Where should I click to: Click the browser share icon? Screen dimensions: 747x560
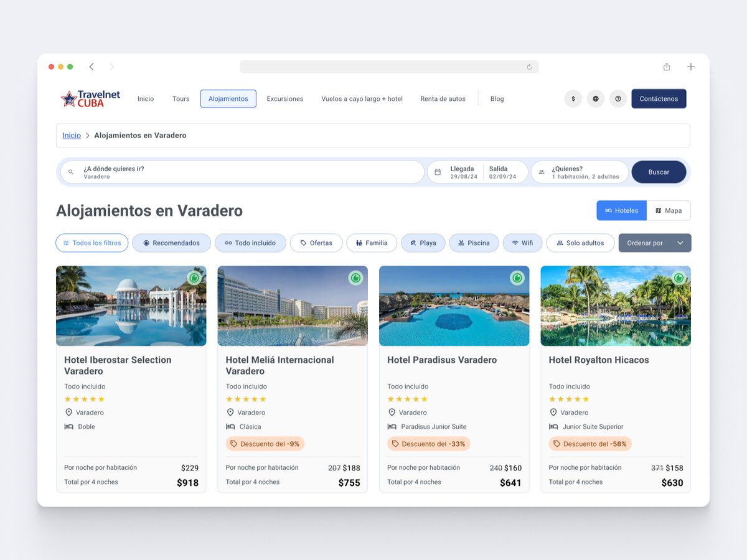(667, 67)
